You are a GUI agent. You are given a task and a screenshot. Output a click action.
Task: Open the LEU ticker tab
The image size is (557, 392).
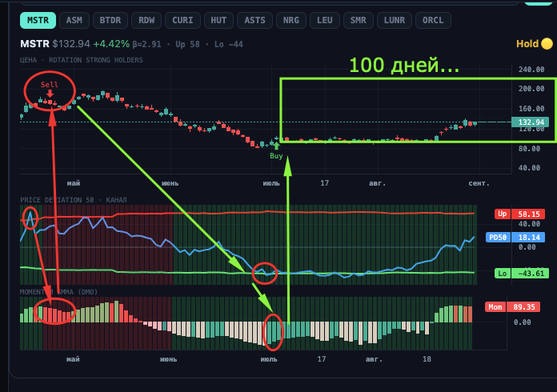[x=325, y=20]
